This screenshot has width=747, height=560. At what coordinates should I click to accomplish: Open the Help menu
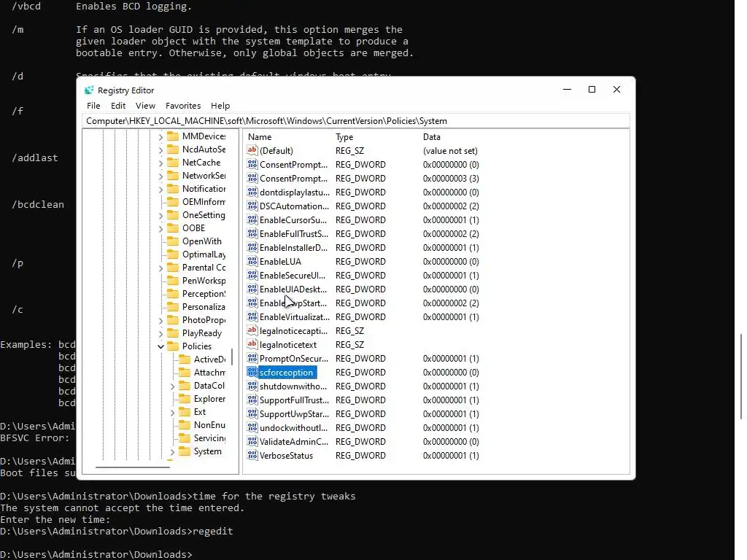(x=220, y=106)
